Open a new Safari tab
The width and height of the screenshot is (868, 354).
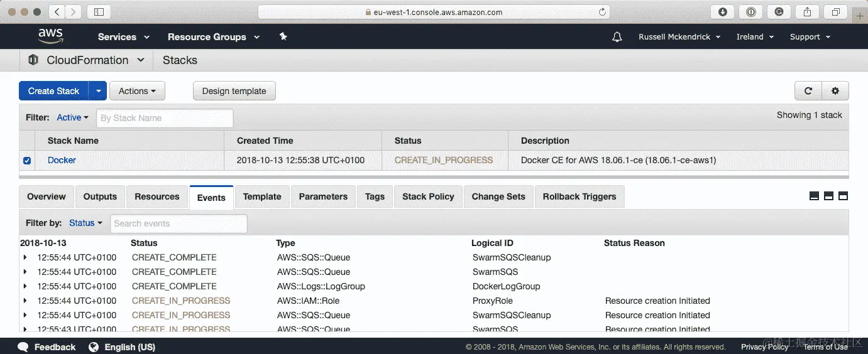(860, 16)
